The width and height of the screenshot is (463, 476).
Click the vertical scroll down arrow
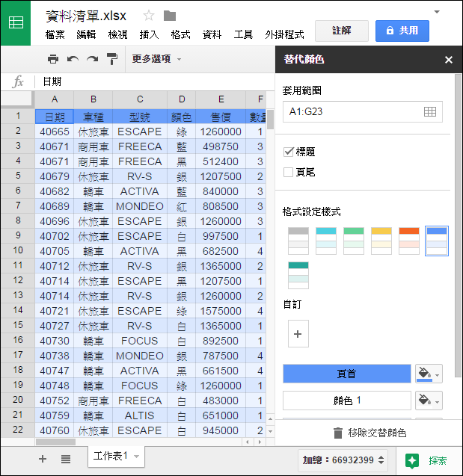tap(270, 431)
